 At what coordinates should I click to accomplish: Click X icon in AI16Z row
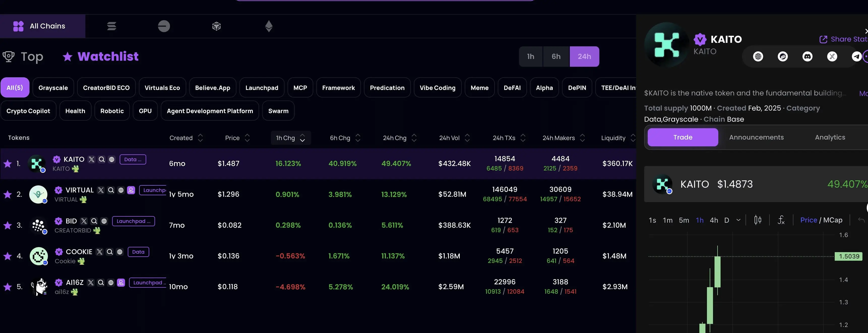coord(91,282)
